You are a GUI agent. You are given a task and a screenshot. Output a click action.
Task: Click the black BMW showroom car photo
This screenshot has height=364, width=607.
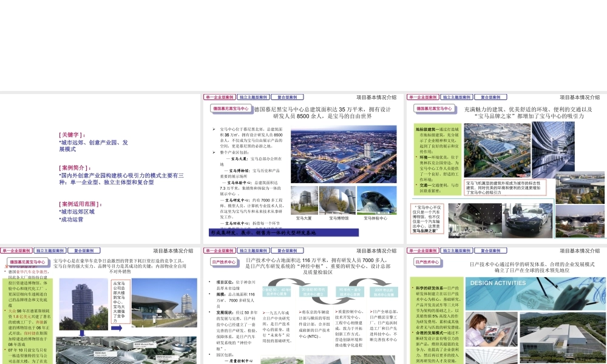(527, 220)
